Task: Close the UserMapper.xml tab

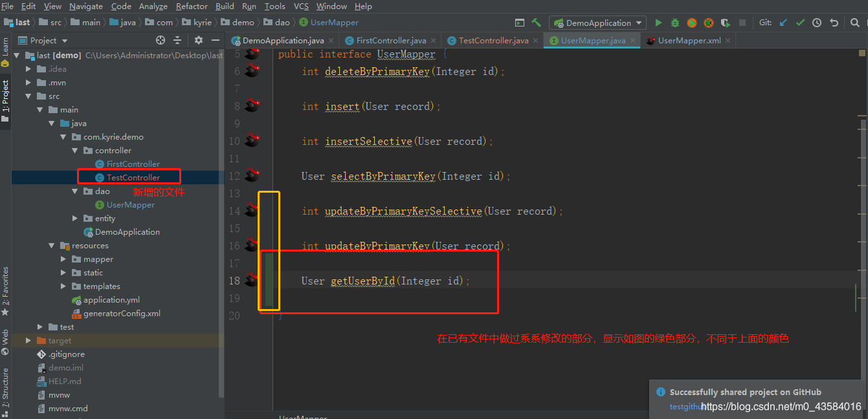Action: [x=728, y=40]
